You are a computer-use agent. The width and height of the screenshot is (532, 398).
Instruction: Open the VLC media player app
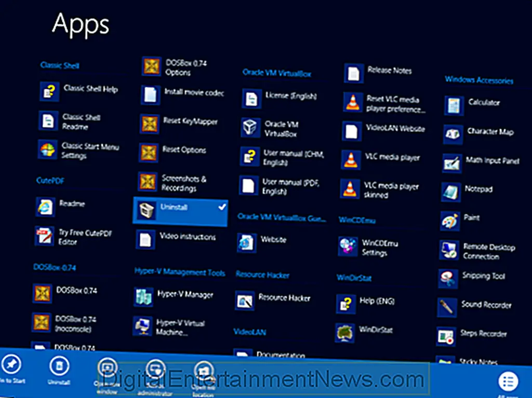click(382, 159)
